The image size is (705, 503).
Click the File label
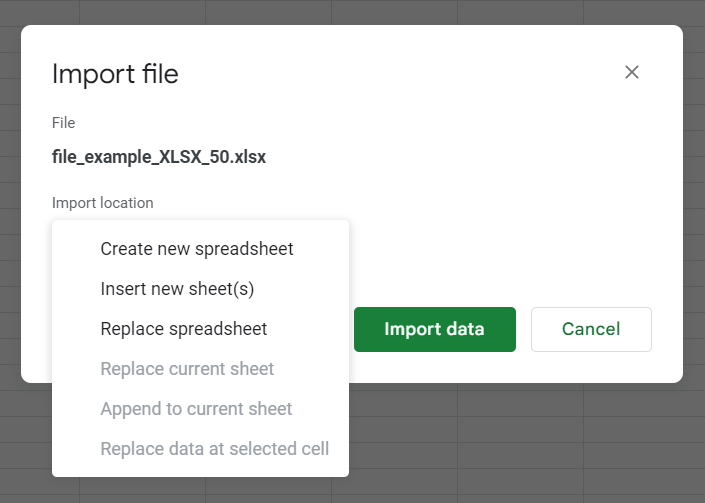(x=63, y=123)
